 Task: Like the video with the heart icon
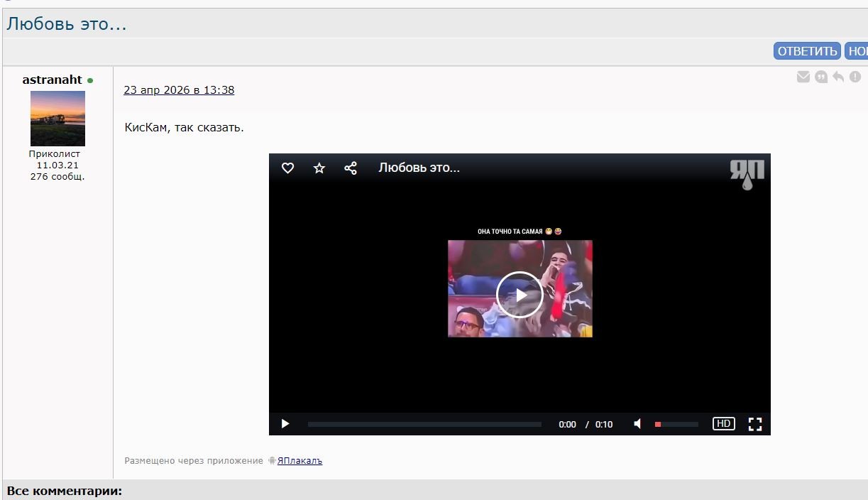tap(287, 168)
